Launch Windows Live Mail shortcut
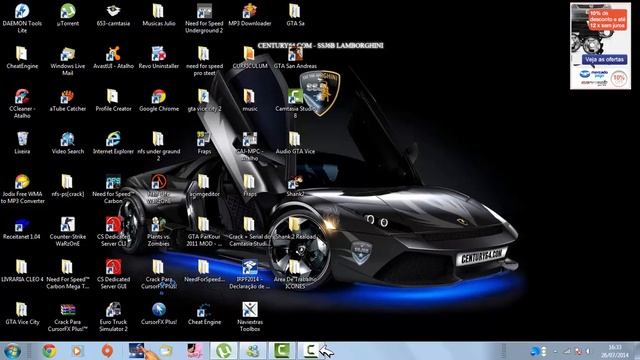Image resolution: width=640 pixels, height=360 pixels. coord(68,61)
